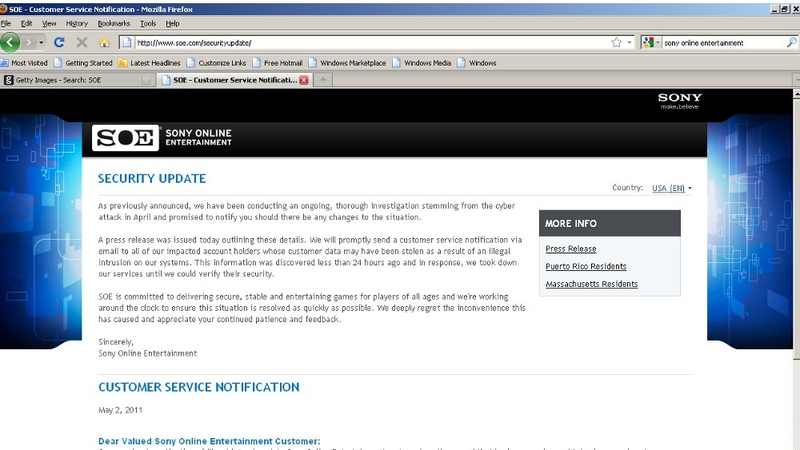Open the Tools menu
Image resolution: width=800 pixels, height=450 pixels.
pos(148,23)
